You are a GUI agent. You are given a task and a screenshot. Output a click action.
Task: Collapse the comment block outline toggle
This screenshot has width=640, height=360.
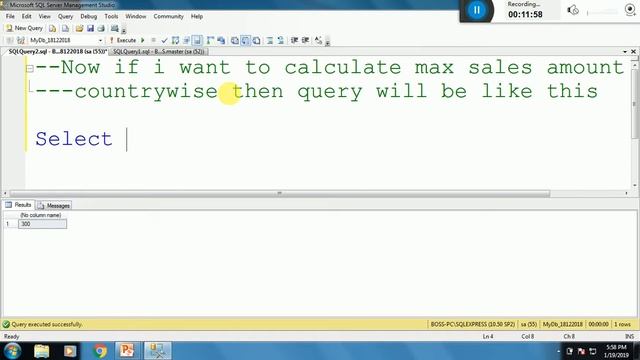29,69
